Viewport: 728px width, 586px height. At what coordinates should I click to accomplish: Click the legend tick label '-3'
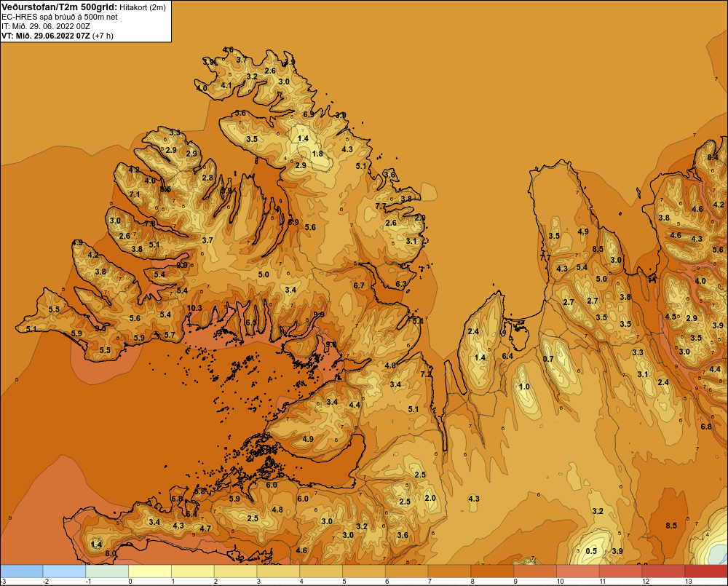tap(3, 582)
